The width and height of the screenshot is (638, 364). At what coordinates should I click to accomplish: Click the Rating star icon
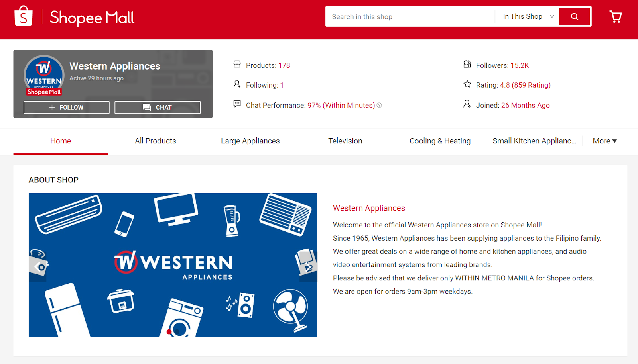467,84
